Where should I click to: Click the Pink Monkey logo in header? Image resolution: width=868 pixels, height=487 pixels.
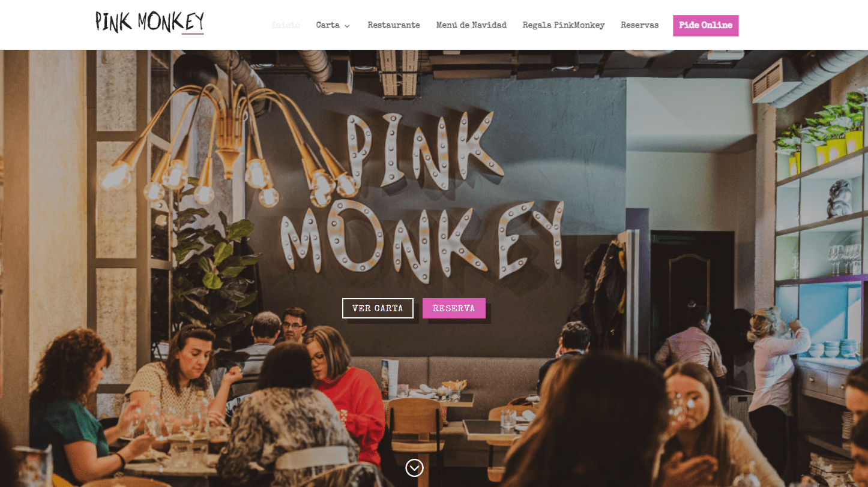(149, 22)
